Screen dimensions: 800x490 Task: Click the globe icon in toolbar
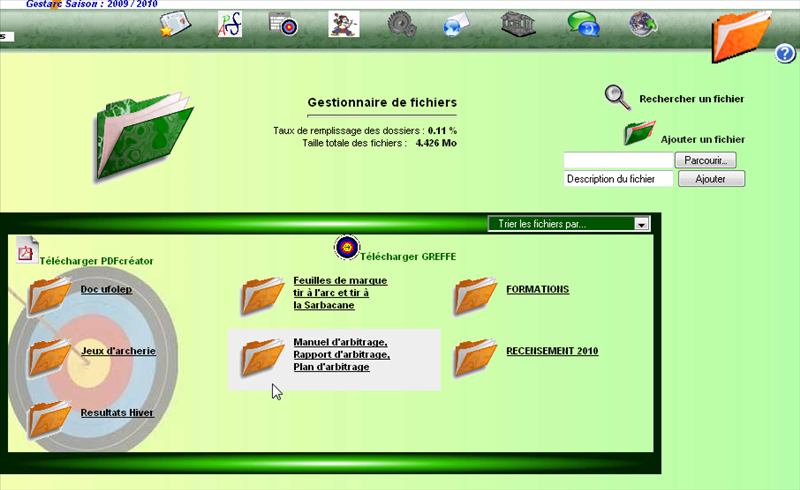pyautogui.click(x=643, y=25)
